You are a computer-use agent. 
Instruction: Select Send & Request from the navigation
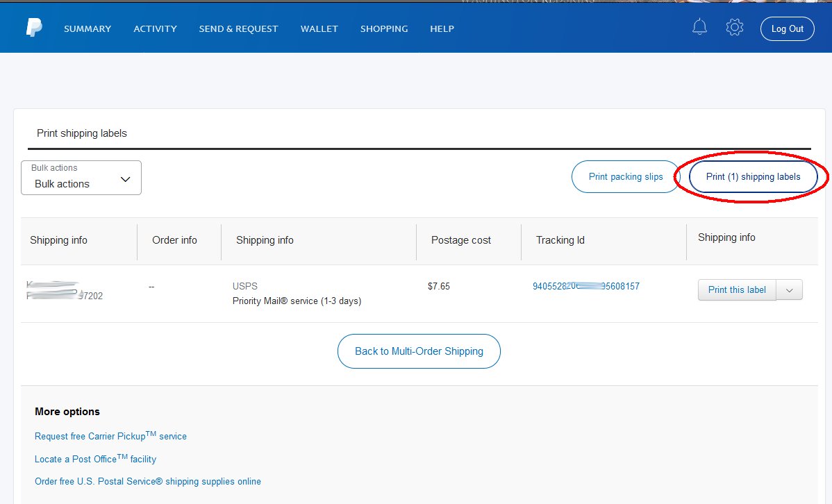pos(238,28)
